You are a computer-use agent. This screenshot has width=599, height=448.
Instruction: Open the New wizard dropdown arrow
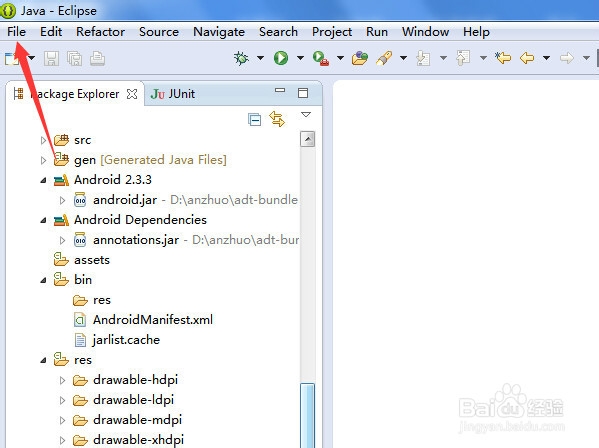tap(31, 58)
